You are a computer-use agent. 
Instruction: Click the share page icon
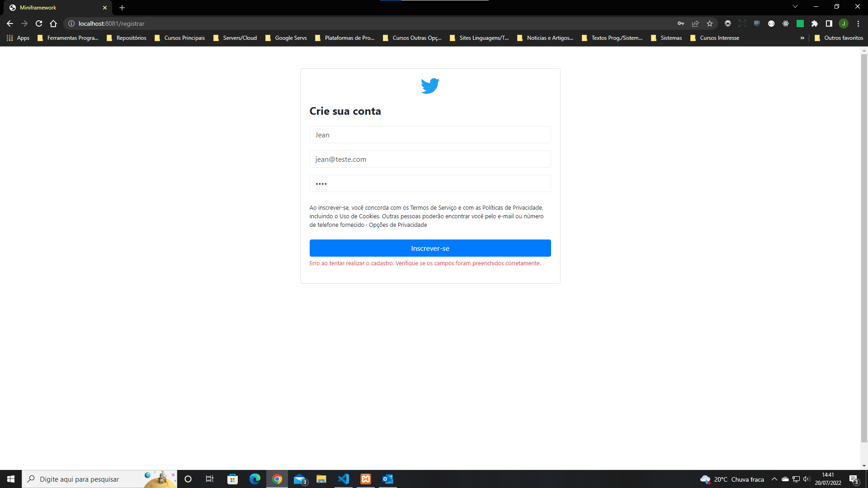695,23
